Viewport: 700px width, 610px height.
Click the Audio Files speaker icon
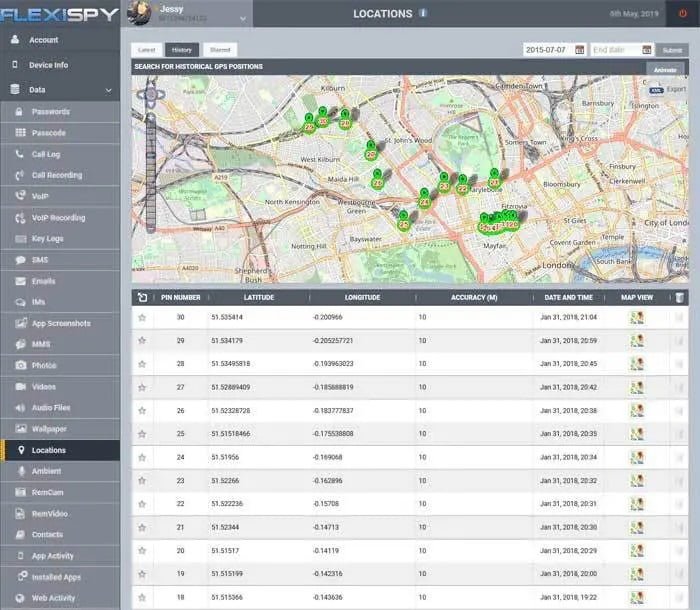[21, 408]
